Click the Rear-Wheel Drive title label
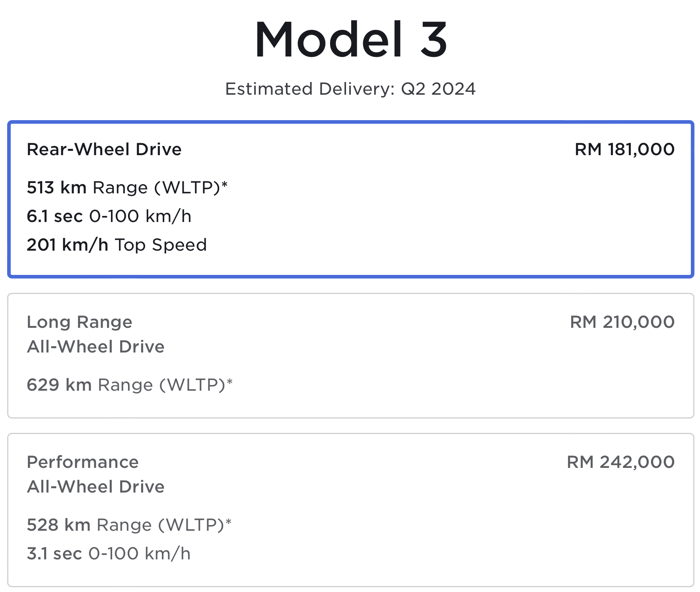The image size is (700, 592). tap(104, 150)
